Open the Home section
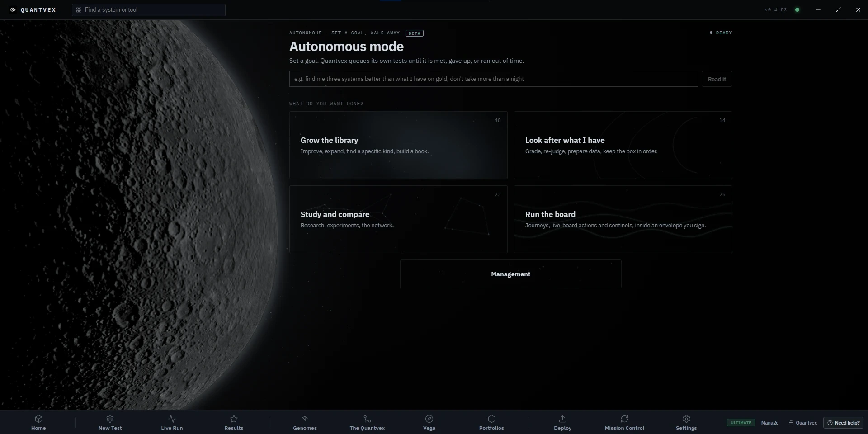This screenshot has width=868, height=434. tap(38, 423)
